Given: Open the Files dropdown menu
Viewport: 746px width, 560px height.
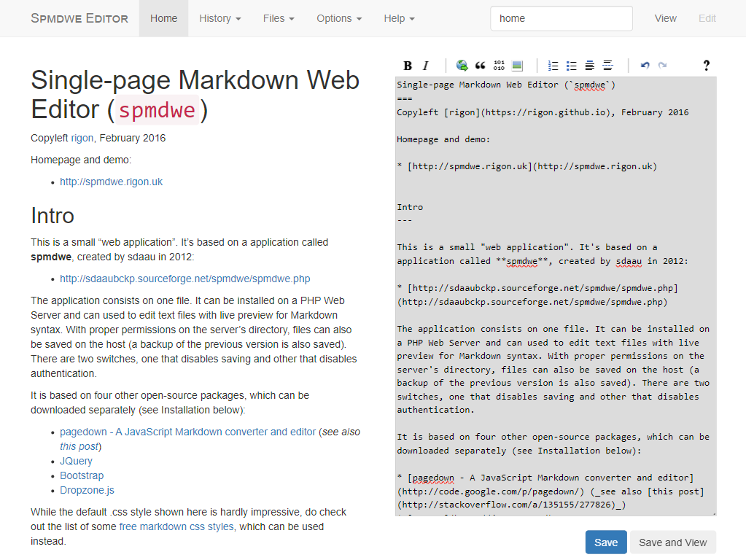Looking at the screenshot, I should [279, 18].
